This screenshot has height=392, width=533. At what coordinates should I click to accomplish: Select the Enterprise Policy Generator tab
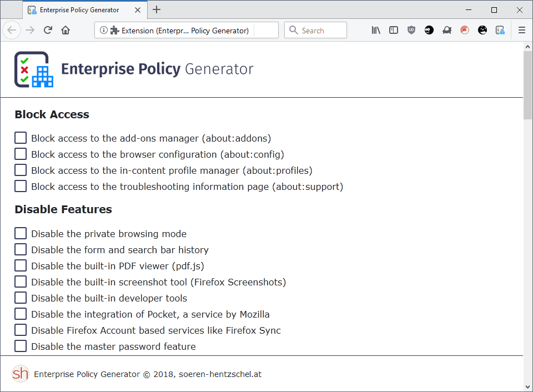(79, 10)
